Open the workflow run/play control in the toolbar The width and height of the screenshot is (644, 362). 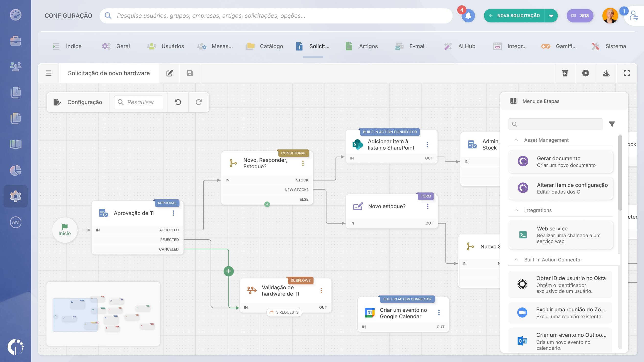coord(586,73)
